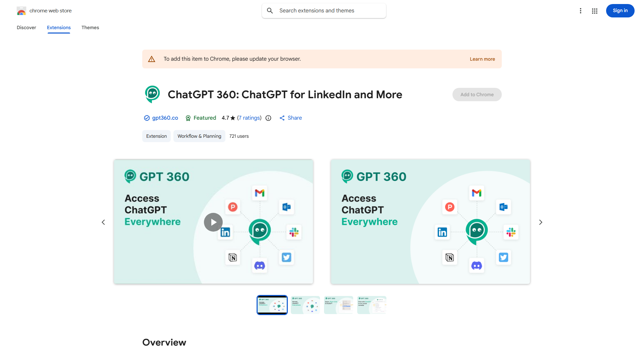The image size is (644, 362).
Task: Open the more options menu
Action: click(581, 11)
